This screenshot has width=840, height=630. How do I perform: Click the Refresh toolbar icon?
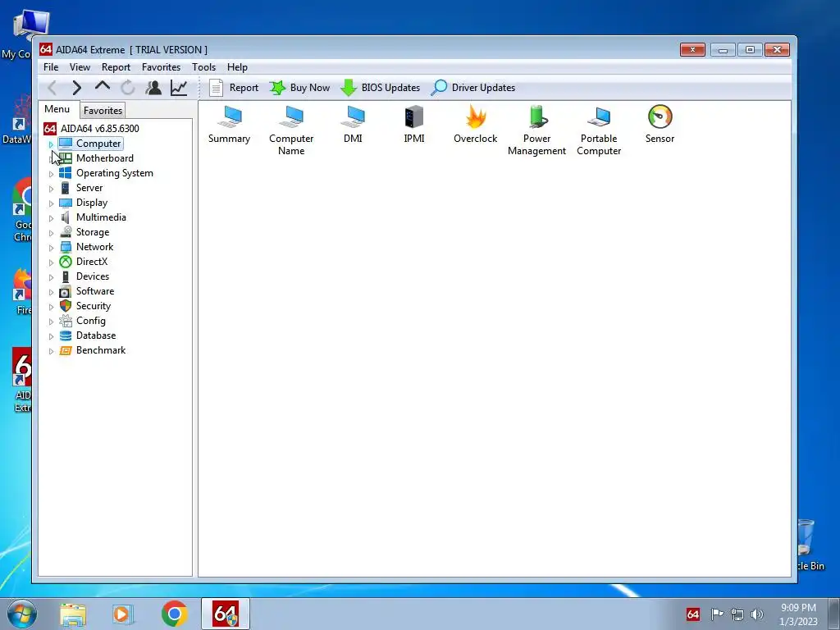click(x=127, y=87)
